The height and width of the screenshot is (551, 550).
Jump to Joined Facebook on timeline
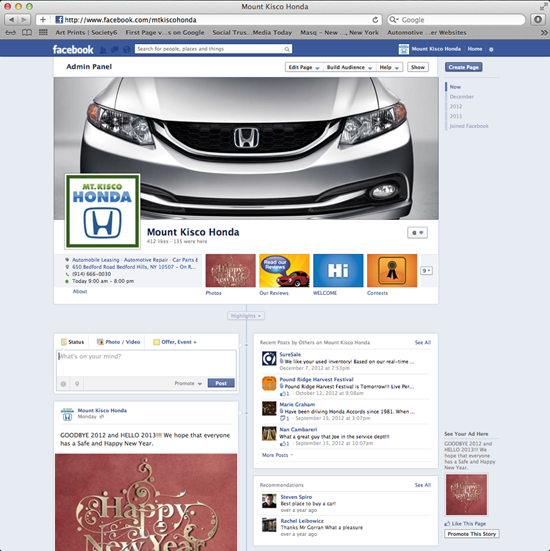[x=469, y=126]
